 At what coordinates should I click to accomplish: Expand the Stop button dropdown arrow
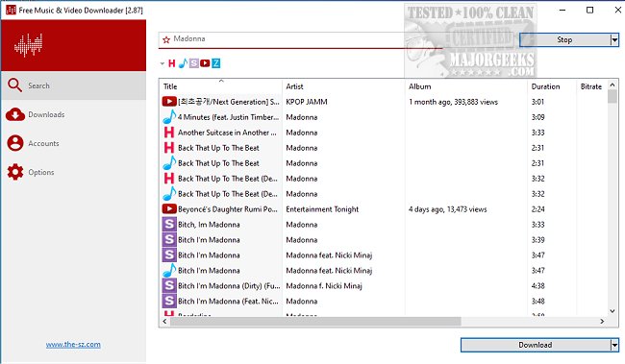point(614,39)
